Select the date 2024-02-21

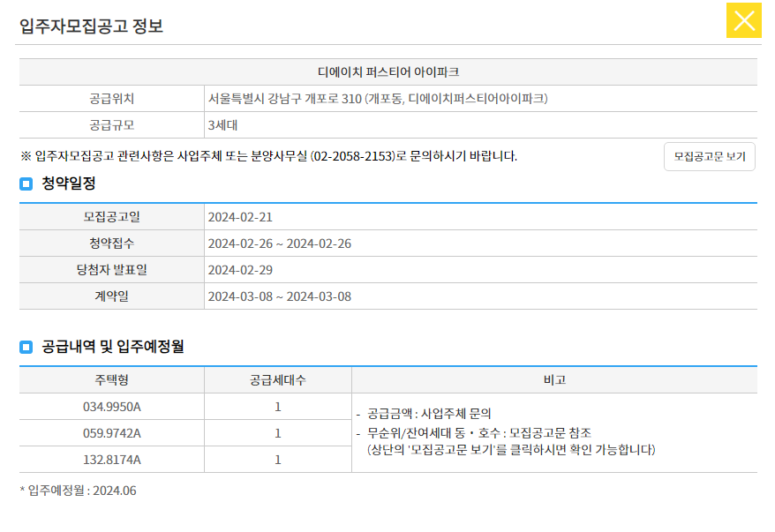click(240, 217)
